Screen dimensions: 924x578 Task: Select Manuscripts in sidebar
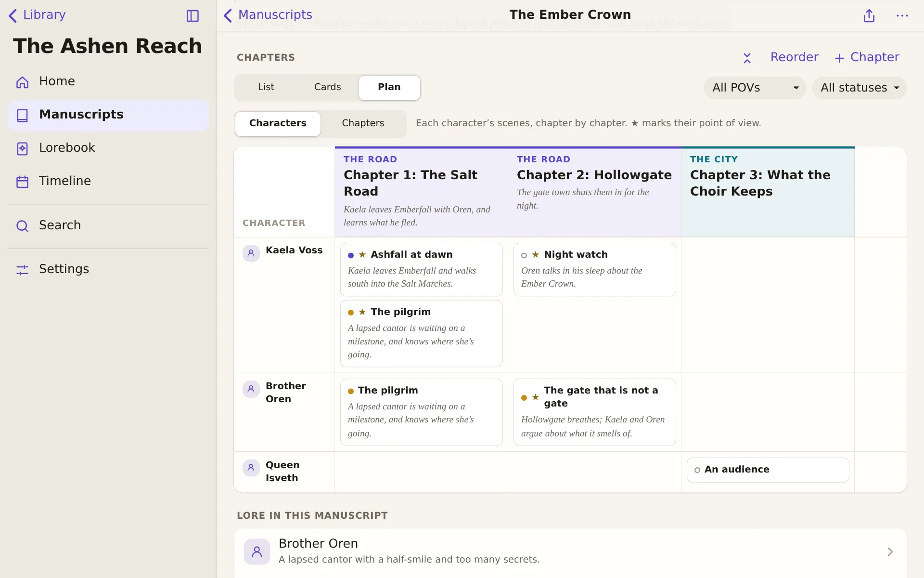tap(108, 115)
